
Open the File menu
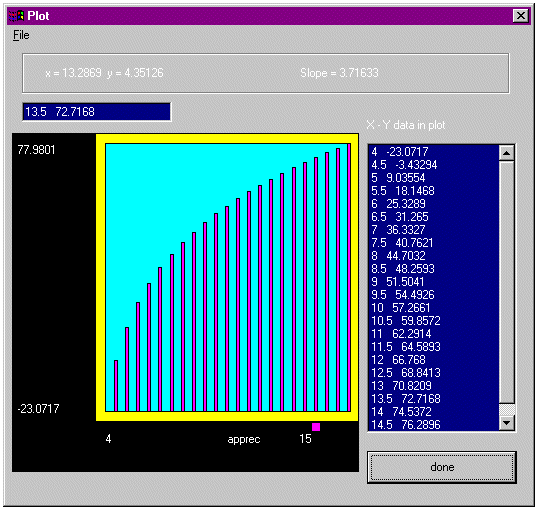click(21, 35)
